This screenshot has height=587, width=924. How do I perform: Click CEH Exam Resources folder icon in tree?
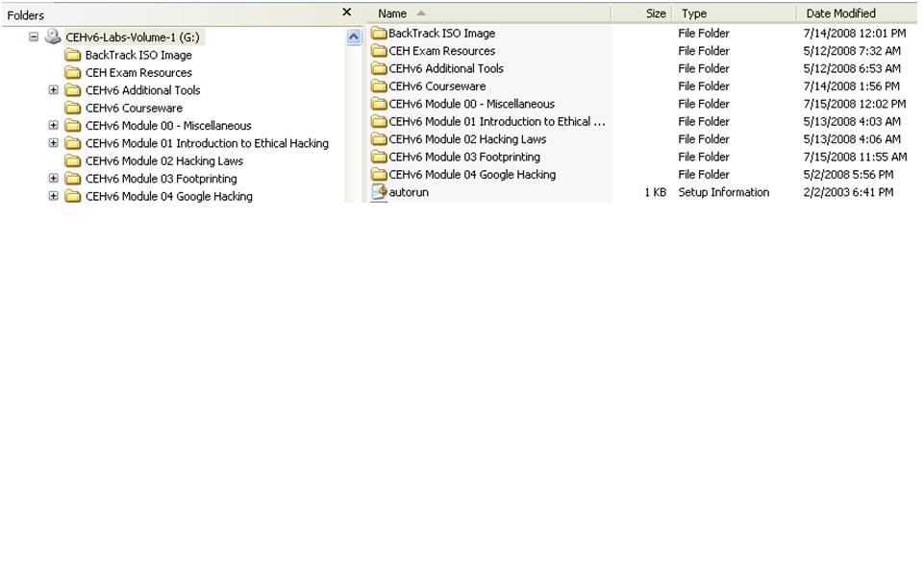[73, 72]
